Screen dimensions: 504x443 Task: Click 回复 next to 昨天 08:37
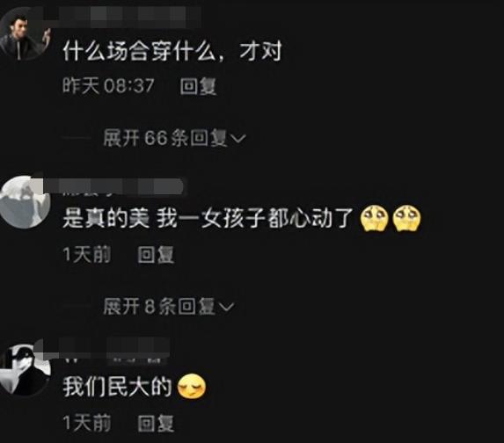pos(198,86)
